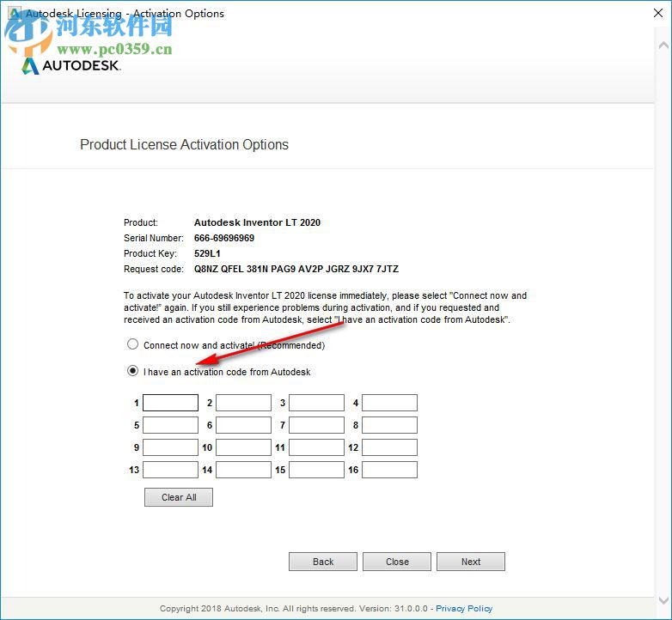Click activation code field 9
The height and width of the screenshot is (620, 672).
170,447
